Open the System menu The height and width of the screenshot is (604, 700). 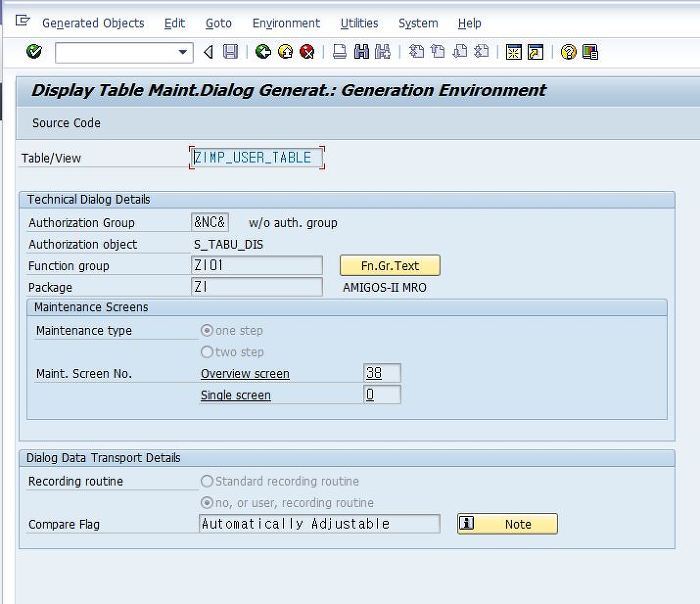[418, 23]
